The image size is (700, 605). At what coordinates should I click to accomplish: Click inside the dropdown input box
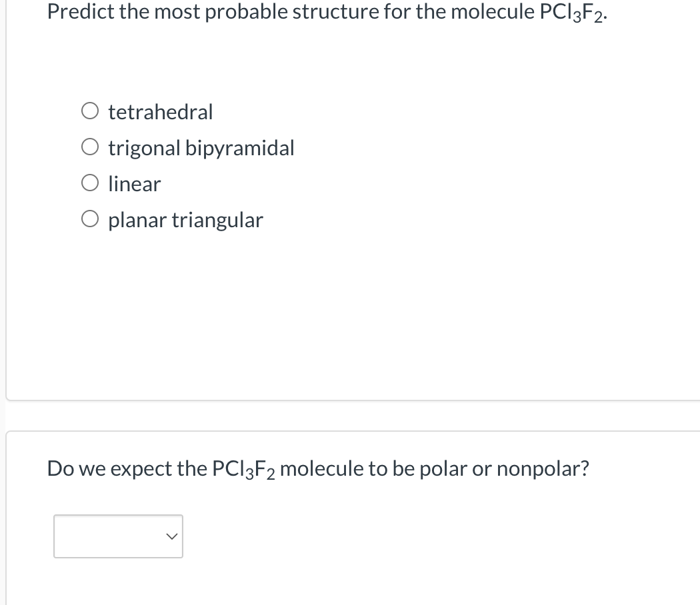pyautogui.click(x=107, y=536)
